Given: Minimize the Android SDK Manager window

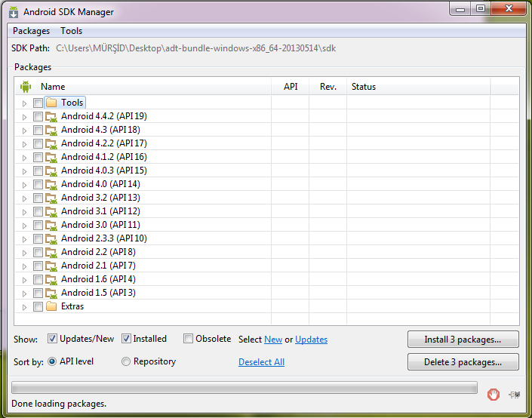Looking at the screenshot, I should point(460,8).
